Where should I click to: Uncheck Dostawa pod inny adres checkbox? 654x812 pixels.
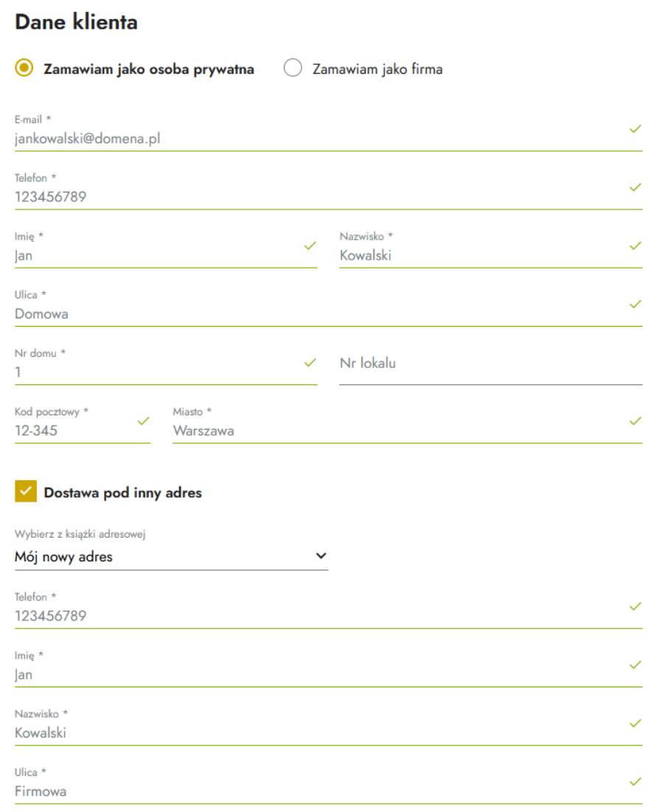(x=26, y=491)
